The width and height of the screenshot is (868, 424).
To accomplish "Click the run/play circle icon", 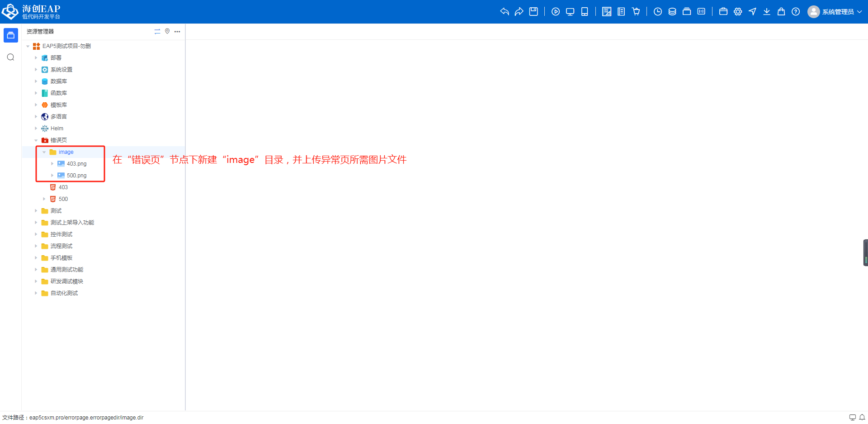I will pyautogui.click(x=556, y=12).
